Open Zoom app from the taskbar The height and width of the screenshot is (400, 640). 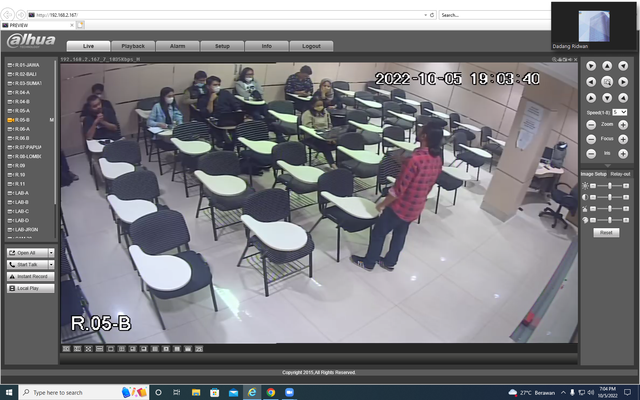point(289,392)
